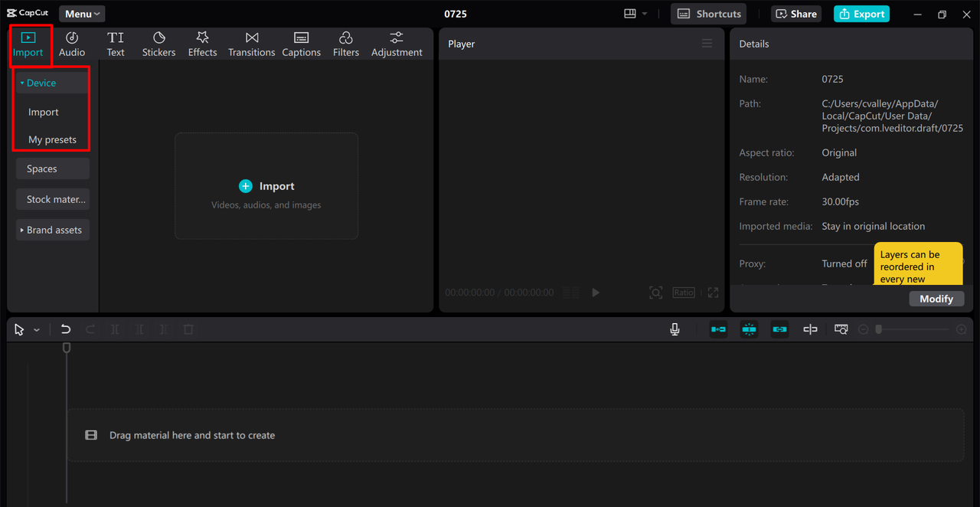Click the Modify button in Details
980x507 pixels.
point(936,299)
